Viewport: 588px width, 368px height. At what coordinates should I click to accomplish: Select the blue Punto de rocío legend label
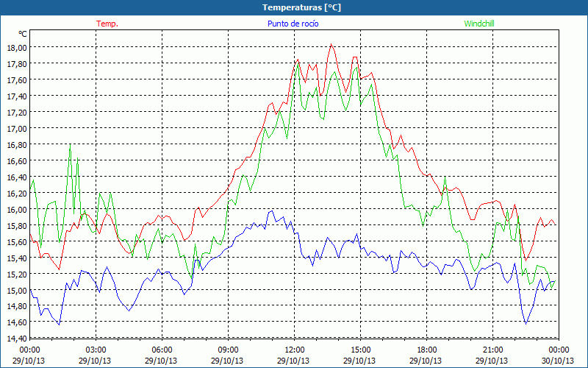tap(293, 24)
